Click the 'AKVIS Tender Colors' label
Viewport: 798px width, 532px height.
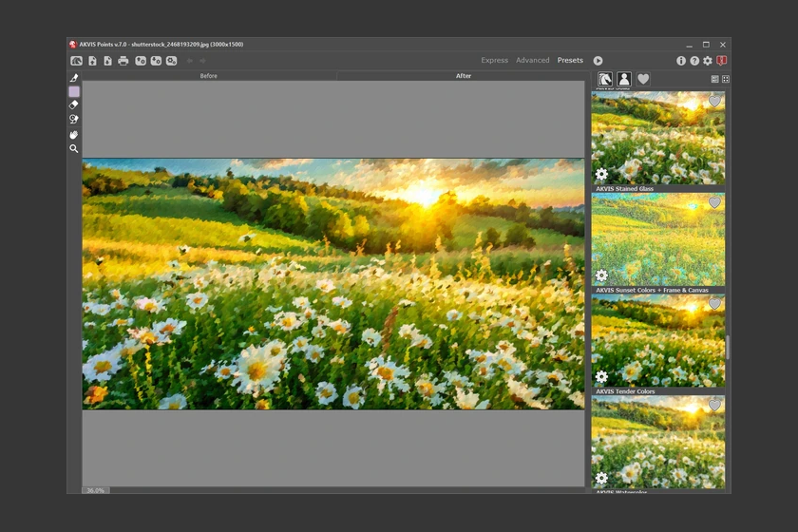pyautogui.click(x=625, y=391)
